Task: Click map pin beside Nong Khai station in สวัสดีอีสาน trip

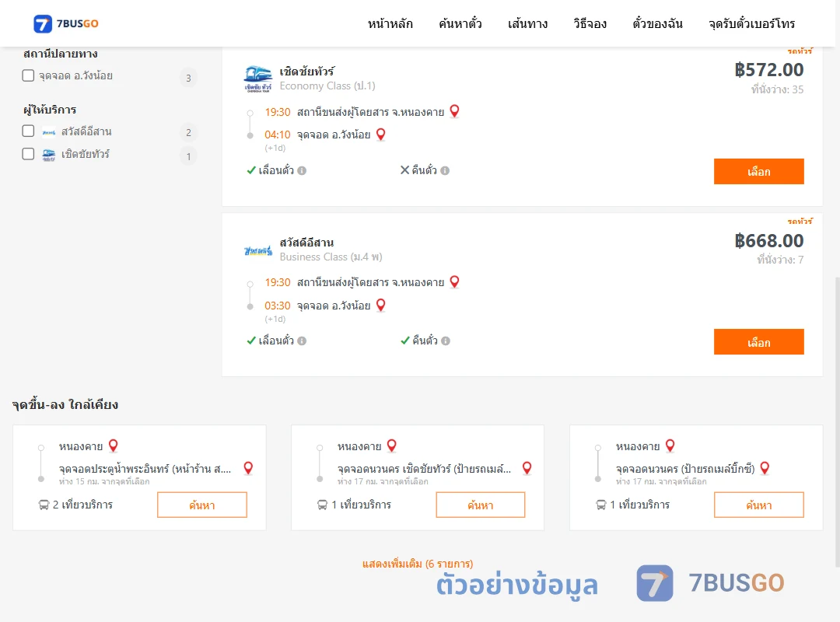Action: pyautogui.click(x=454, y=281)
